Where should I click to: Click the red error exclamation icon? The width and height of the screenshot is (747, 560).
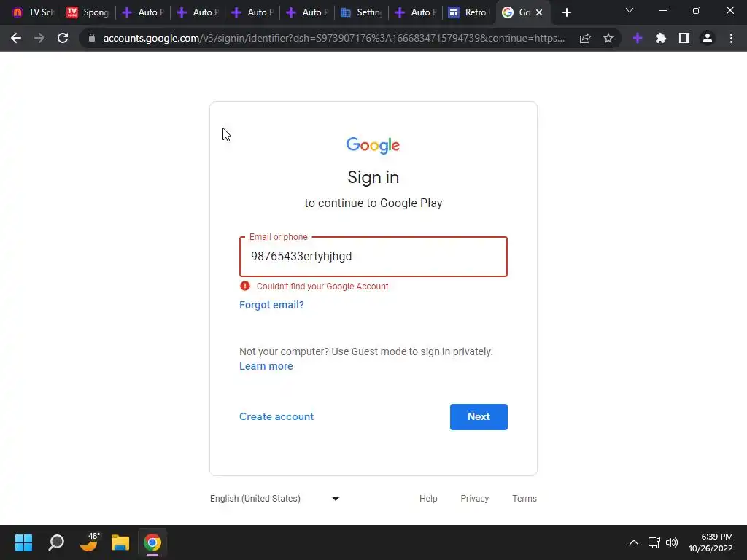(x=245, y=286)
